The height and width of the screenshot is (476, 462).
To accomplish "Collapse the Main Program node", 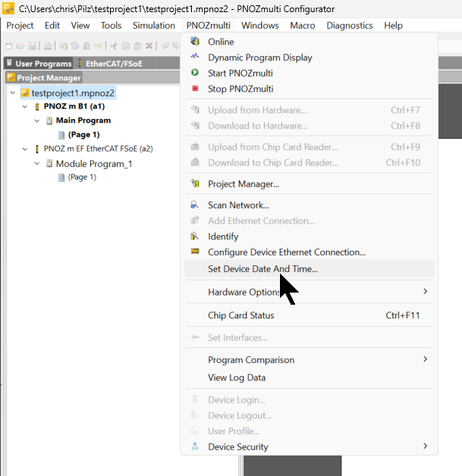I will [x=37, y=121].
